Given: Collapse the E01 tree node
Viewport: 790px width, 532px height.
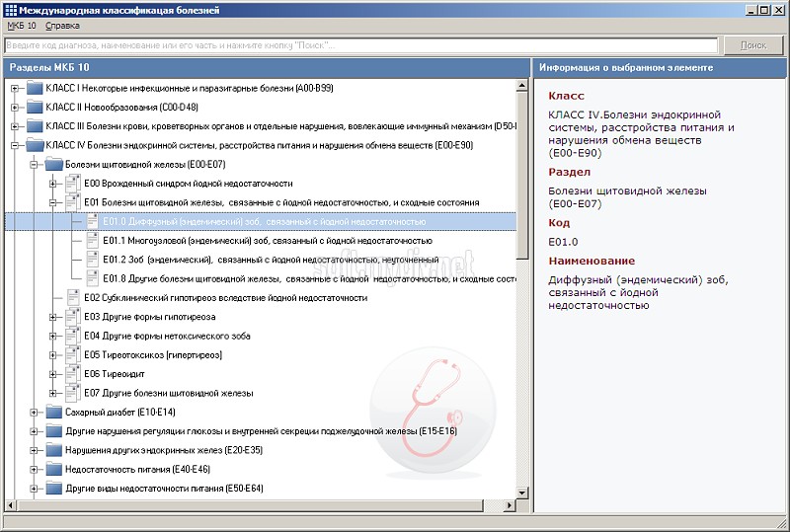Looking at the screenshot, I should [x=53, y=203].
